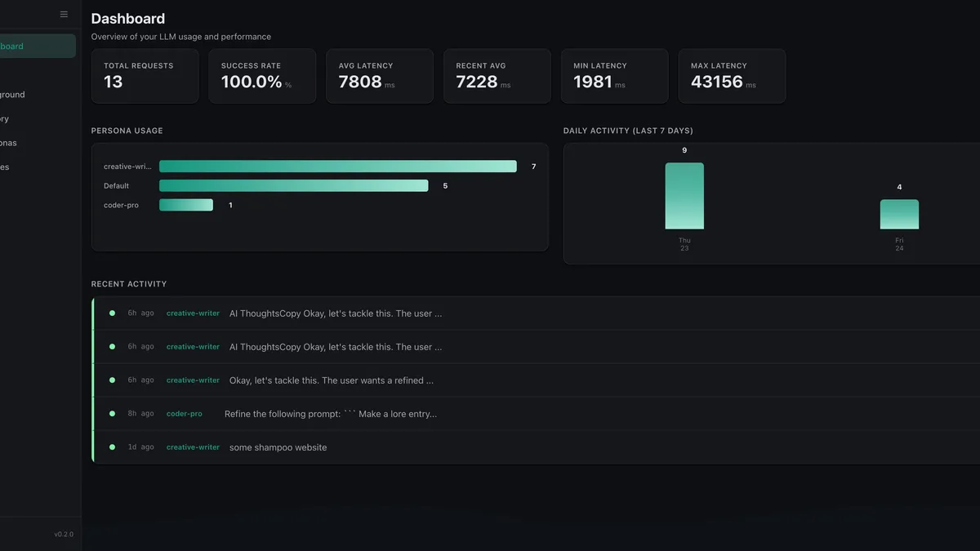Click the 'coder-pro' label in Persona Usage

tap(121, 206)
